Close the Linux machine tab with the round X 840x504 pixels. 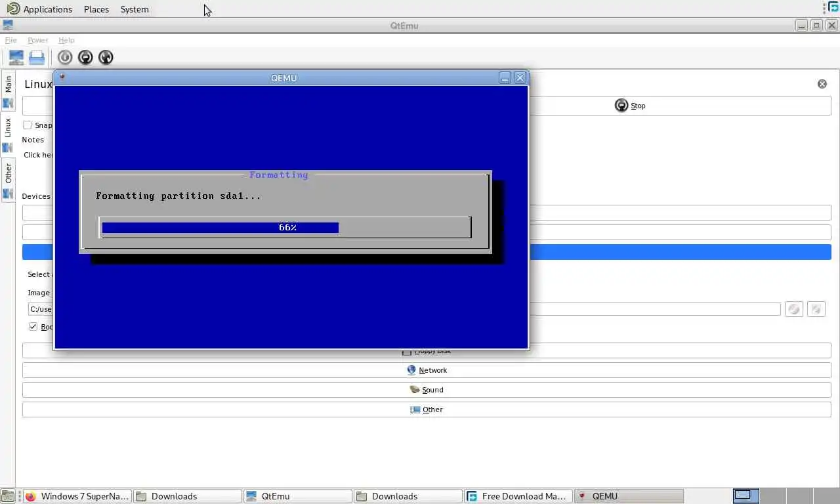[822, 84]
